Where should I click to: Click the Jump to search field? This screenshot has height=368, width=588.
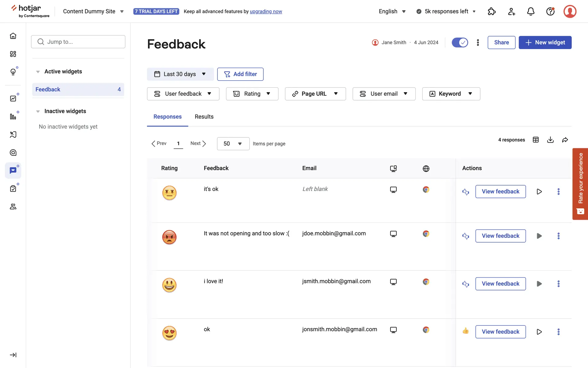(x=78, y=42)
